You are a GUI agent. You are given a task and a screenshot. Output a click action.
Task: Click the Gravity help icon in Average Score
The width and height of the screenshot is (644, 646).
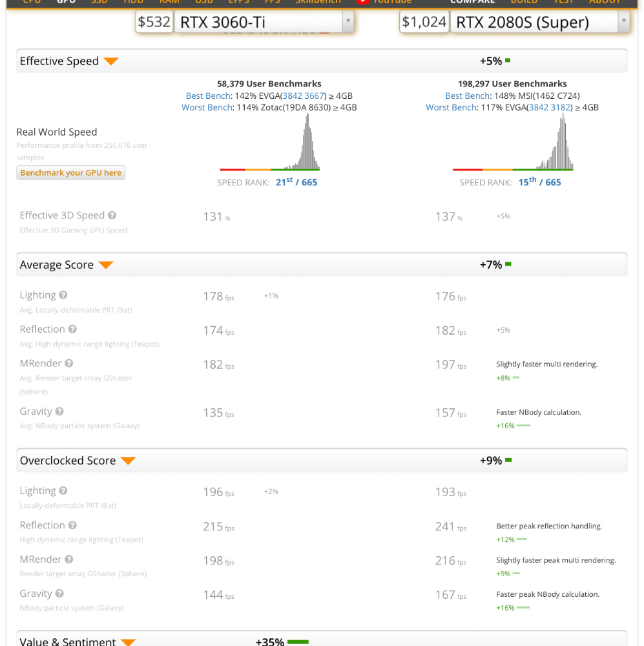tap(59, 412)
